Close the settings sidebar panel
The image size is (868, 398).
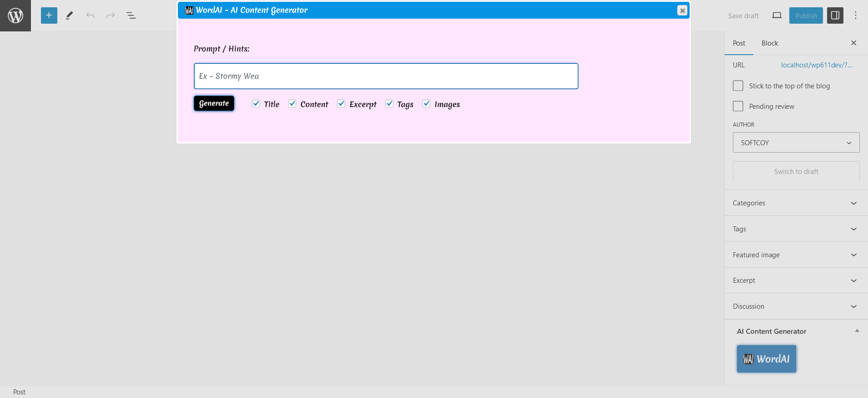coord(854,43)
